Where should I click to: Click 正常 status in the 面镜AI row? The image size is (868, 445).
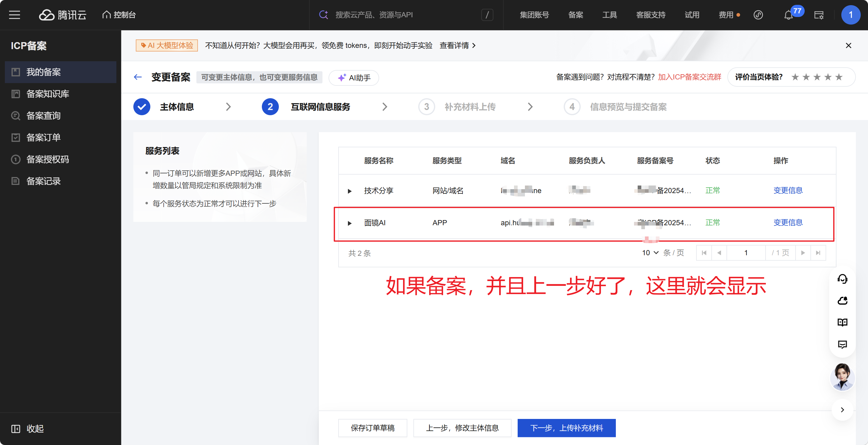pos(713,222)
